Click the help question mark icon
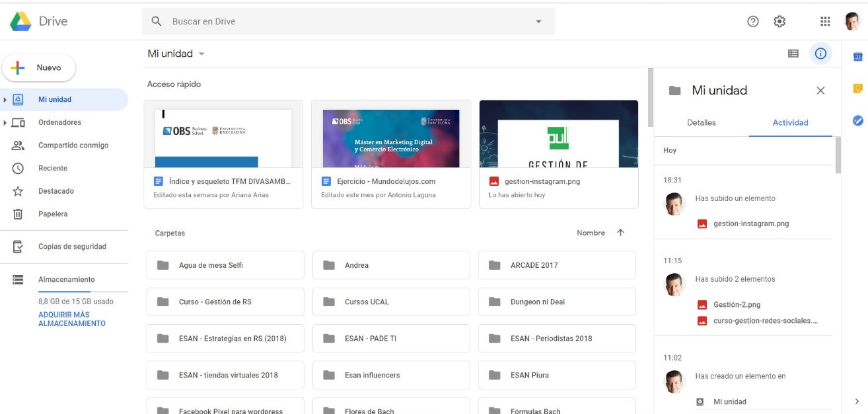This screenshot has width=868, height=414. [753, 21]
